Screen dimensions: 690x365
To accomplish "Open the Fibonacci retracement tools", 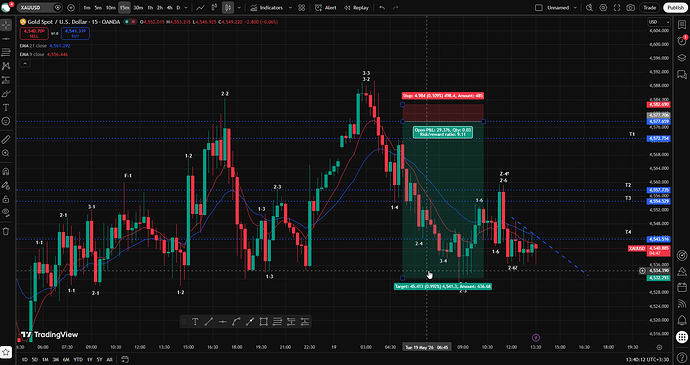I will 6,52.
